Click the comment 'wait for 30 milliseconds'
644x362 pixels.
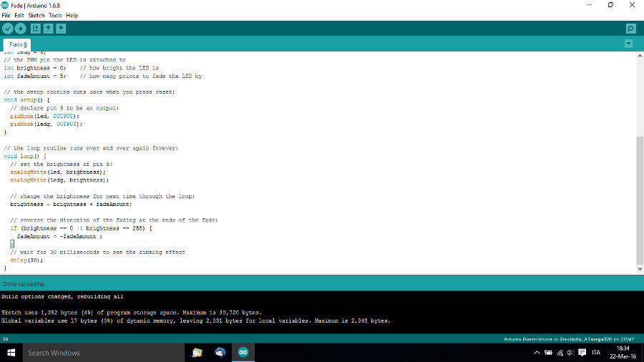tap(98, 253)
